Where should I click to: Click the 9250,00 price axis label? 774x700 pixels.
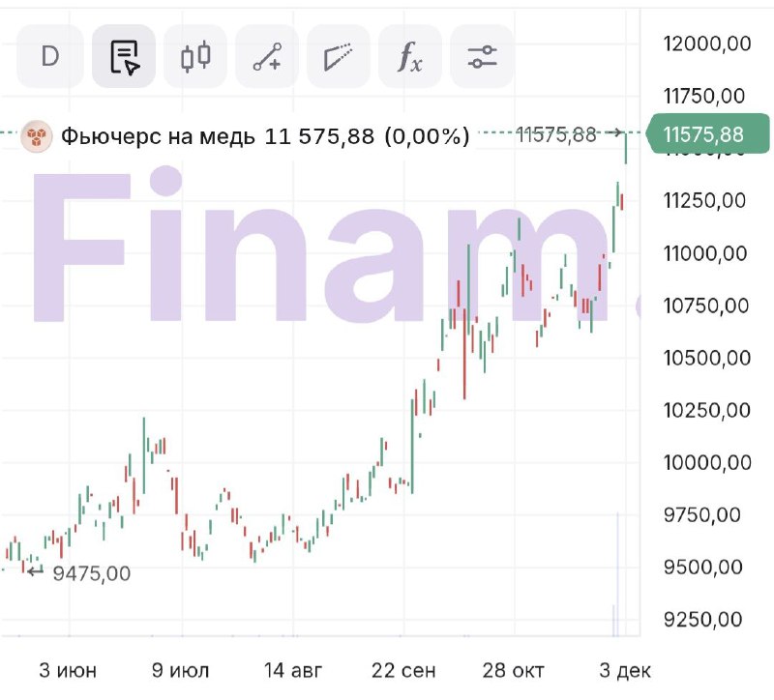click(707, 619)
